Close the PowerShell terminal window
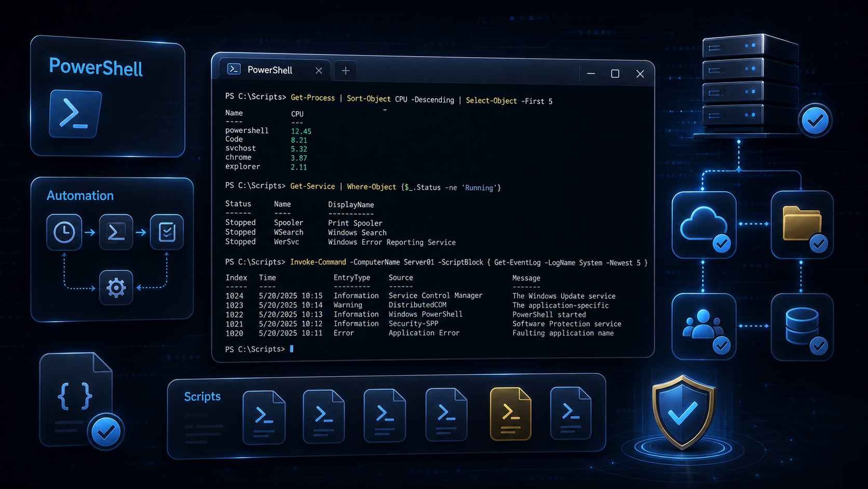Image resolution: width=868 pixels, height=489 pixels. [x=640, y=74]
